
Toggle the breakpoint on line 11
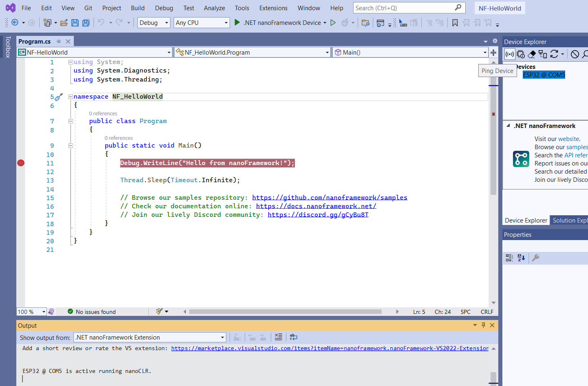[x=21, y=163]
